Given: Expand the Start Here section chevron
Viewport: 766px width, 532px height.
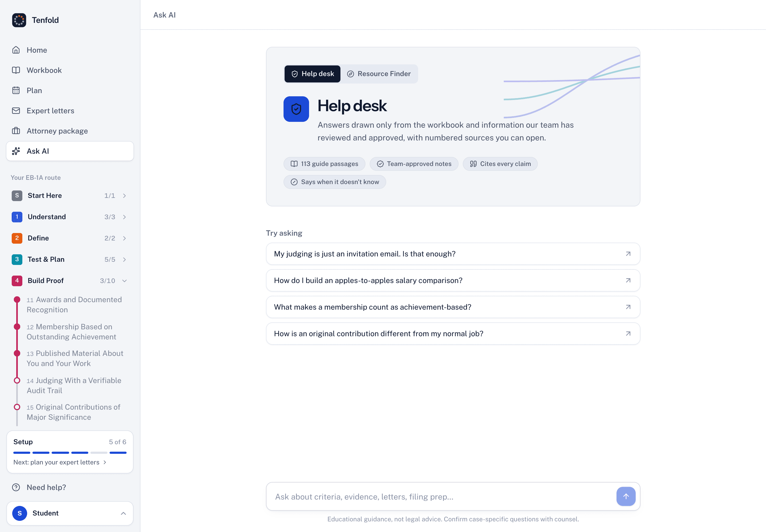Looking at the screenshot, I should (124, 196).
